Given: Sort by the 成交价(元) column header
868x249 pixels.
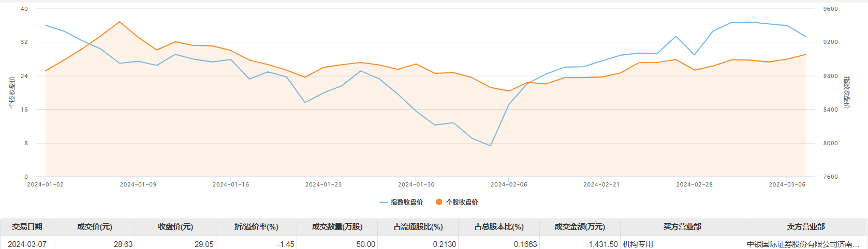Looking at the screenshot, I should pos(94,227).
